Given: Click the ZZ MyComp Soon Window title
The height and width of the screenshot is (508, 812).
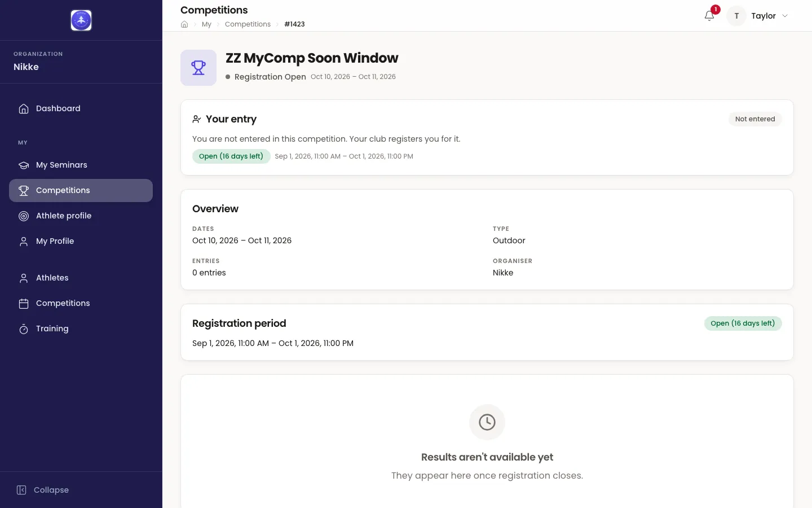Looking at the screenshot, I should point(312,58).
